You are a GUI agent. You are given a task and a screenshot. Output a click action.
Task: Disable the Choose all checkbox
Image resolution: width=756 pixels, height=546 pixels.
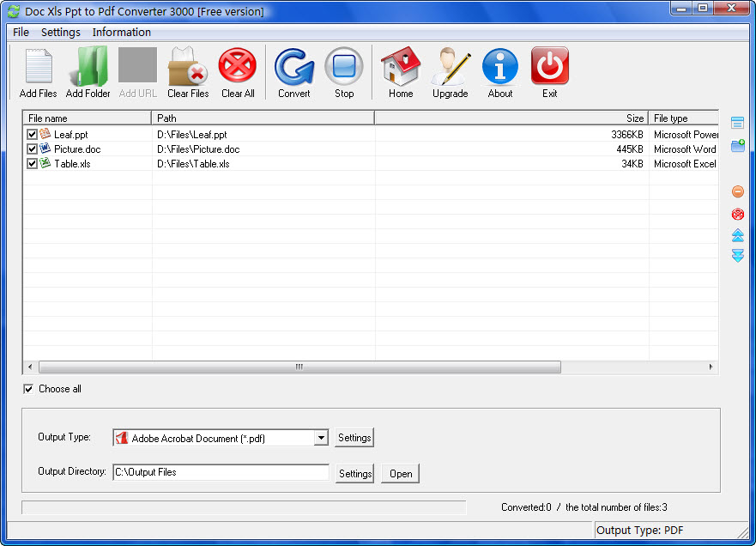(x=29, y=388)
